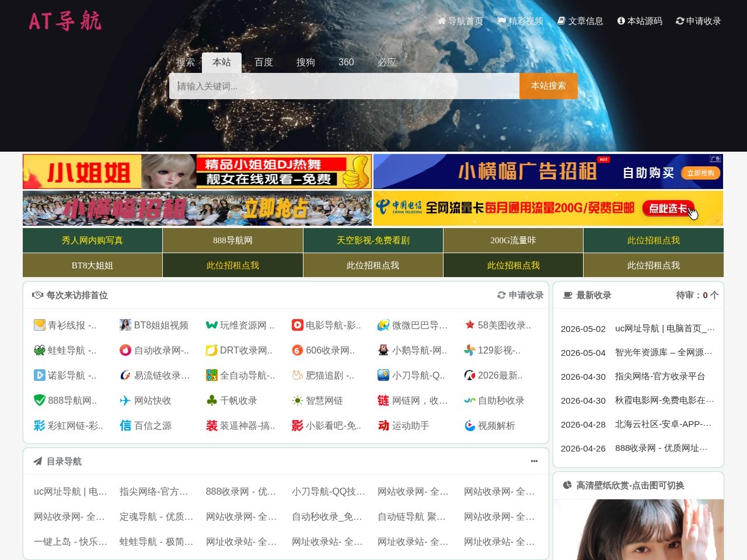Click the 58美图收录 star icon
The image size is (747, 560).
(x=470, y=325)
